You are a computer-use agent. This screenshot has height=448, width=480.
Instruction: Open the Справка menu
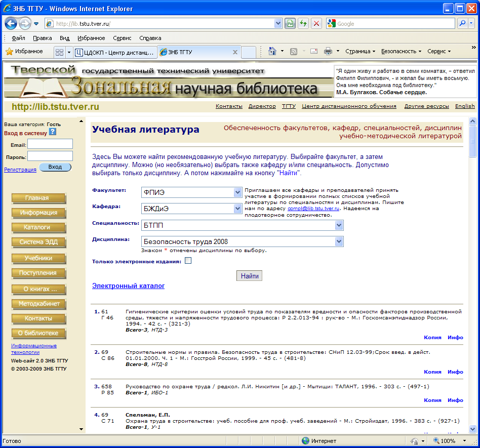[150, 38]
